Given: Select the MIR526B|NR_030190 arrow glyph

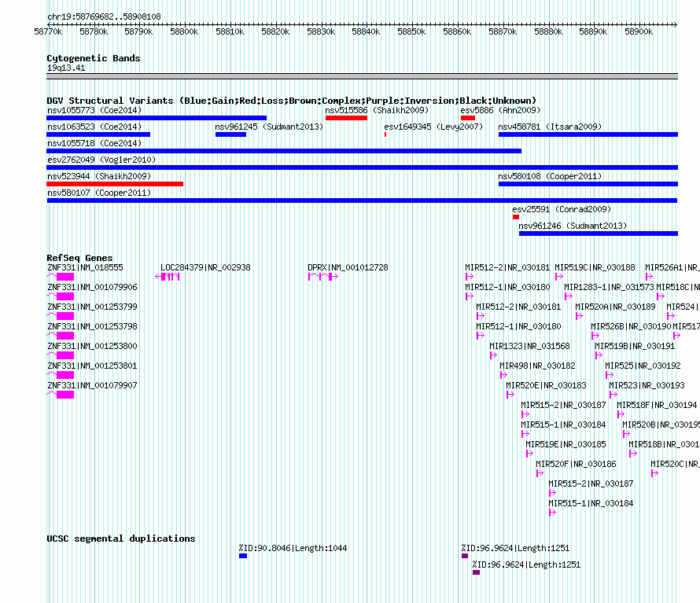Looking at the screenshot, I should 595,336.
